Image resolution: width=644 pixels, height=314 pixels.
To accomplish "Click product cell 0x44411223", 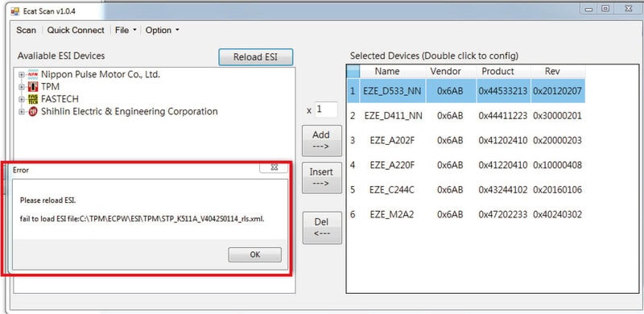I will point(502,116).
